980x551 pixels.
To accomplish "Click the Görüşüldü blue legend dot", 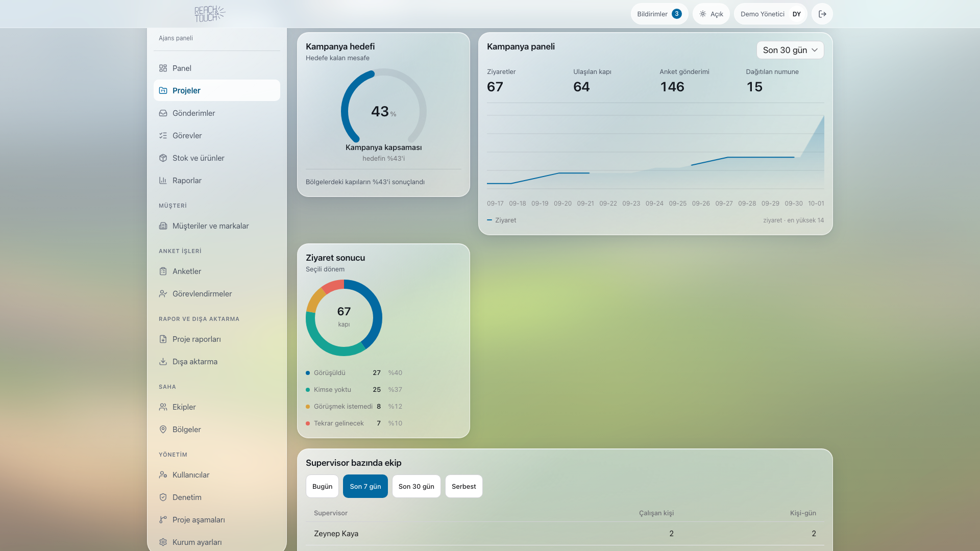I will point(308,373).
